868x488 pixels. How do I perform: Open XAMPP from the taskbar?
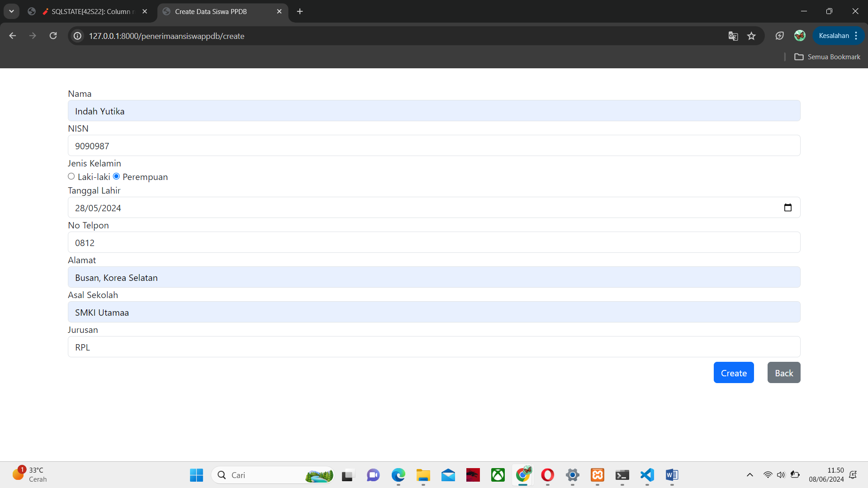click(x=597, y=475)
